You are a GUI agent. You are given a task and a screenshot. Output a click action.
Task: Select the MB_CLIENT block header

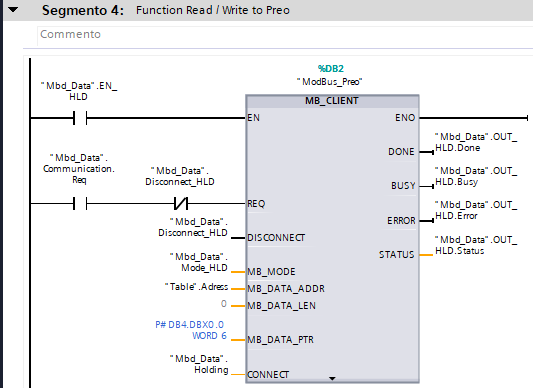pos(332,101)
